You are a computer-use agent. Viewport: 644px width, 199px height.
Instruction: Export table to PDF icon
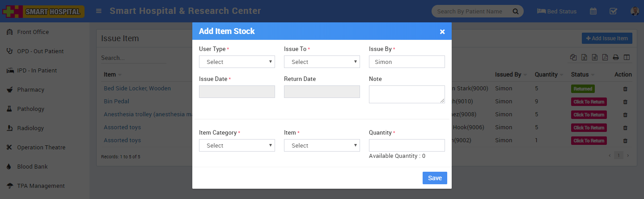(x=605, y=57)
